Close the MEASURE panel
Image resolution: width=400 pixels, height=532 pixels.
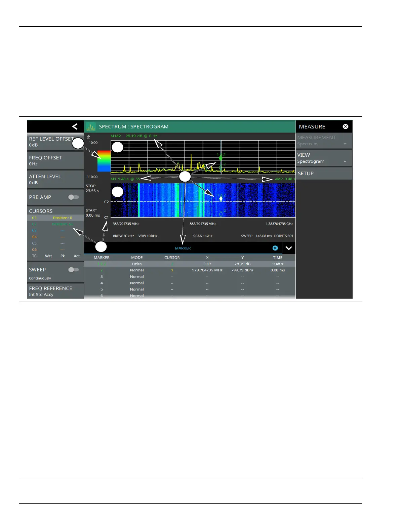click(x=345, y=126)
